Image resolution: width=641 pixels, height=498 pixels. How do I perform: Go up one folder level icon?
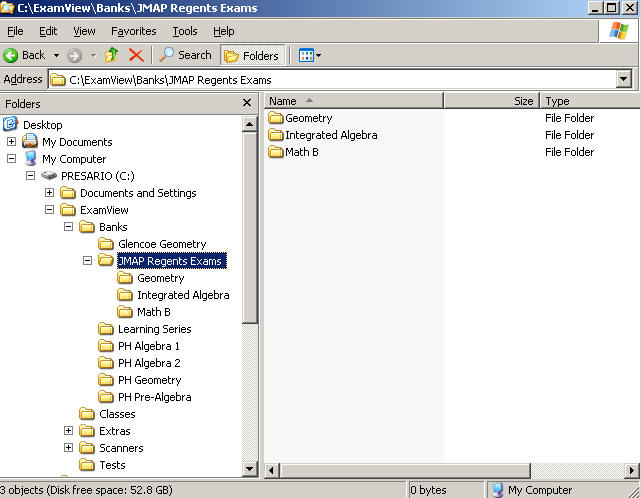(111, 55)
